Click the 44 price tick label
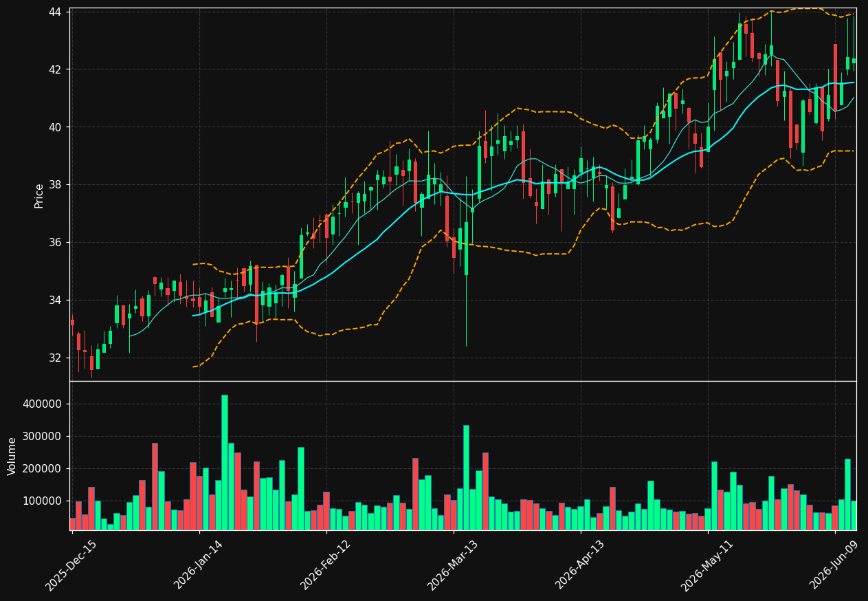 [x=55, y=12]
